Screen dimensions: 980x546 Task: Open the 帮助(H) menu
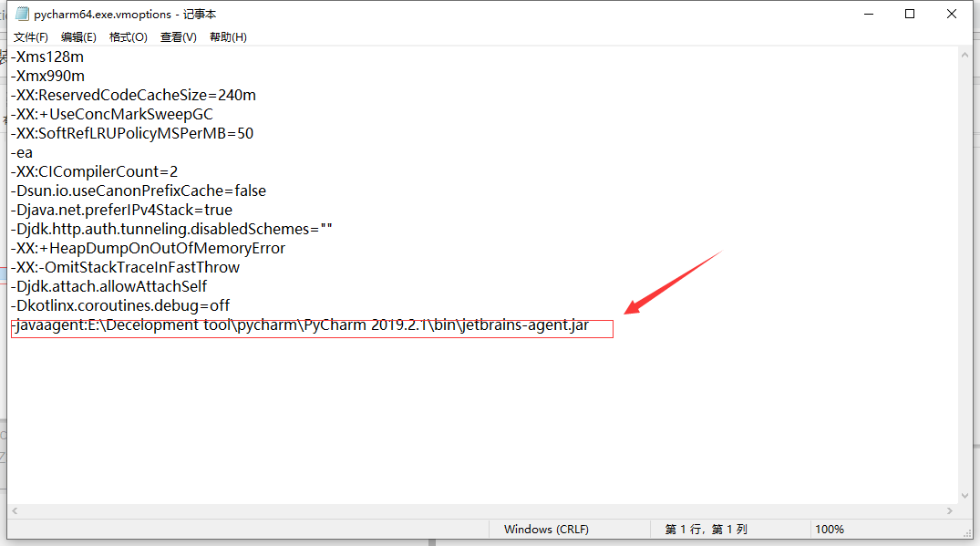(228, 36)
